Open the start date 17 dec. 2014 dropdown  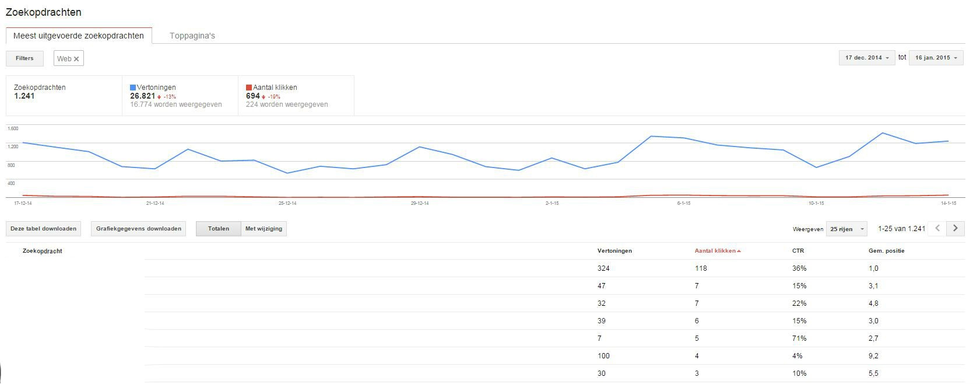[x=866, y=58]
